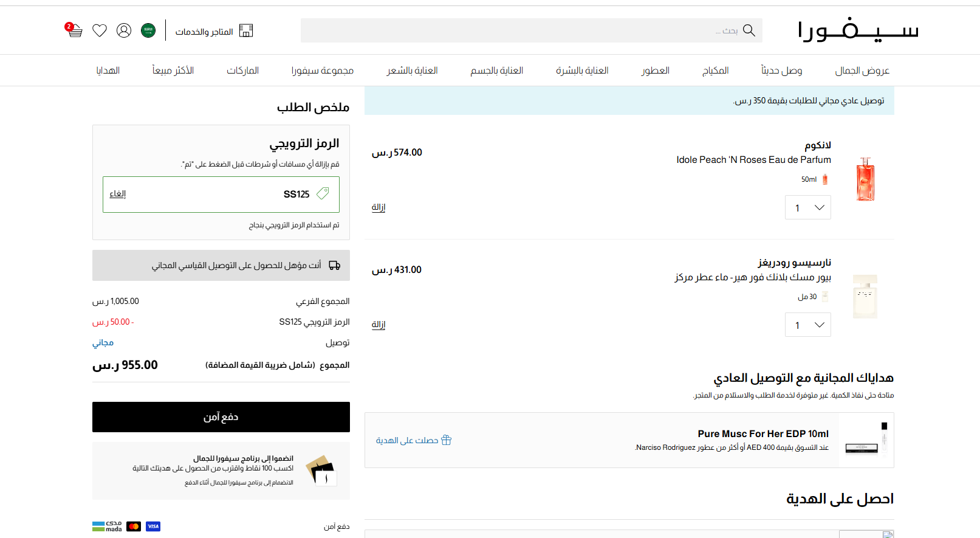
Task: Open المكياج menu
Action: (715, 71)
